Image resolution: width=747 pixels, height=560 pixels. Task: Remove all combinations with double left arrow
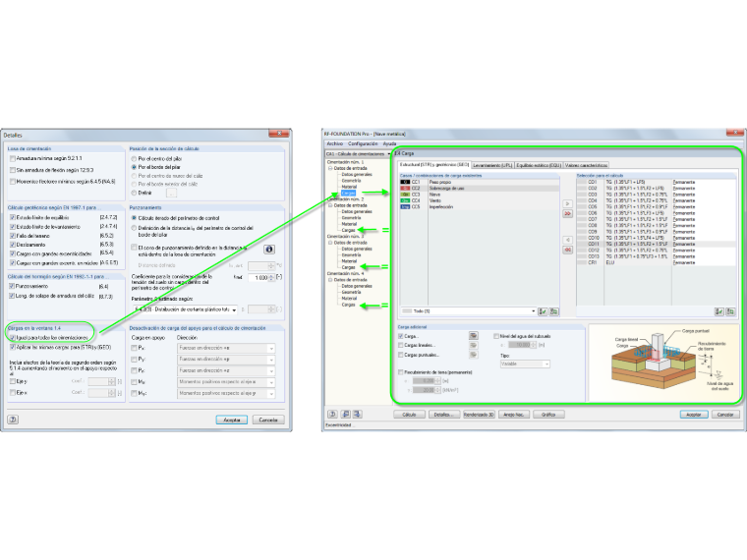coord(567,250)
